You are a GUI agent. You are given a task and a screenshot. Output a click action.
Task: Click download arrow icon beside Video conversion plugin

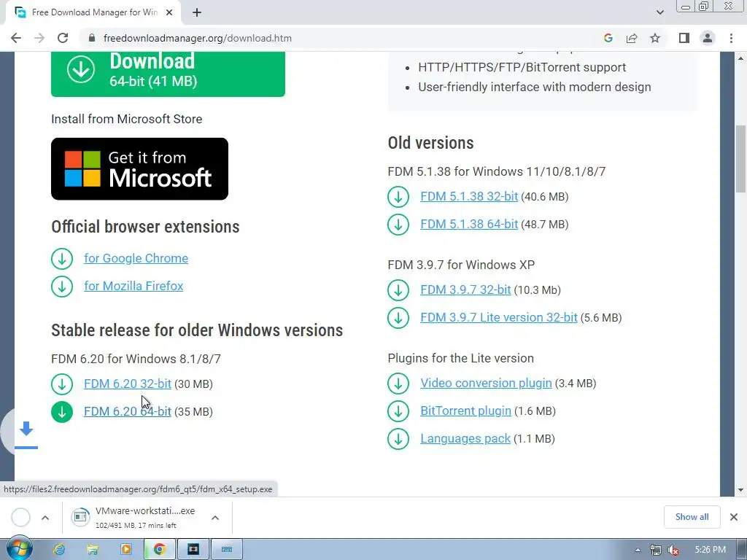point(398,384)
